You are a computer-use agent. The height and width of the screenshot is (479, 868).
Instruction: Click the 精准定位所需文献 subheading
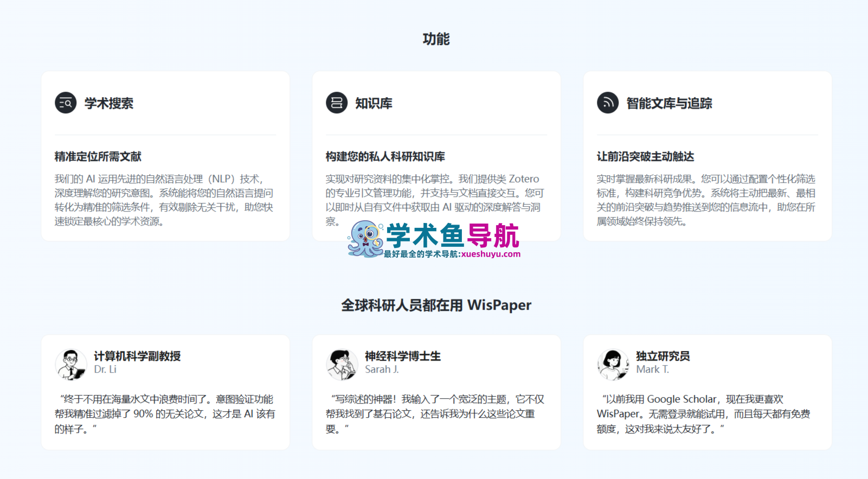[98, 157]
